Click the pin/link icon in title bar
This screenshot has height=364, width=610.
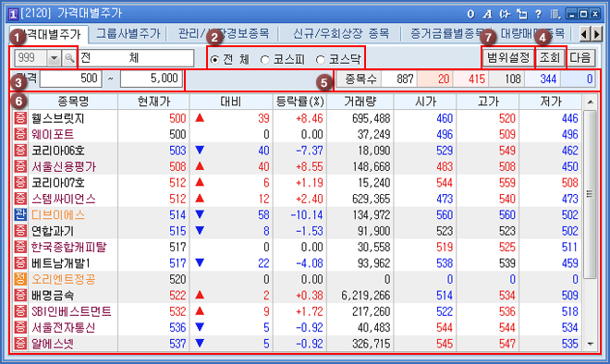505,15
